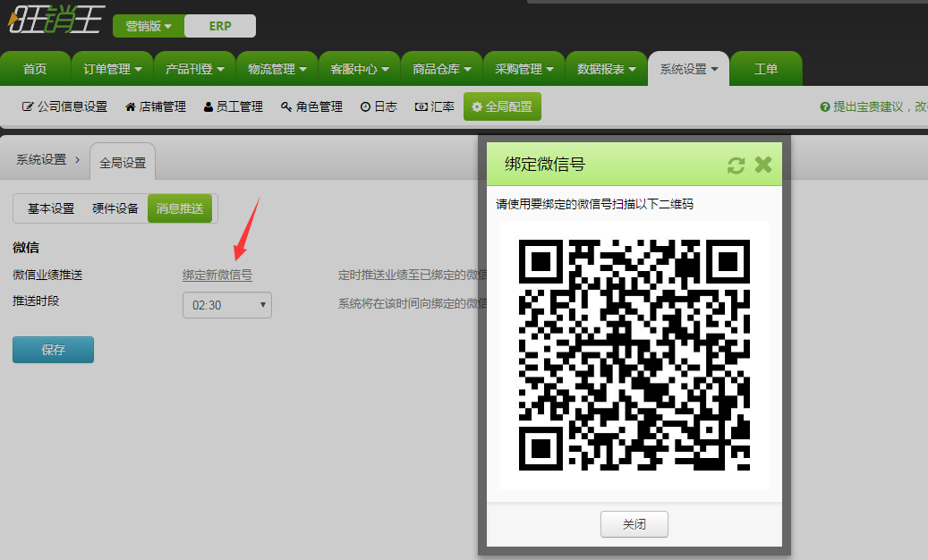This screenshot has width=928, height=560.
Task: Click the refresh icon in the 绑定微信号 dialog
Action: click(736, 165)
